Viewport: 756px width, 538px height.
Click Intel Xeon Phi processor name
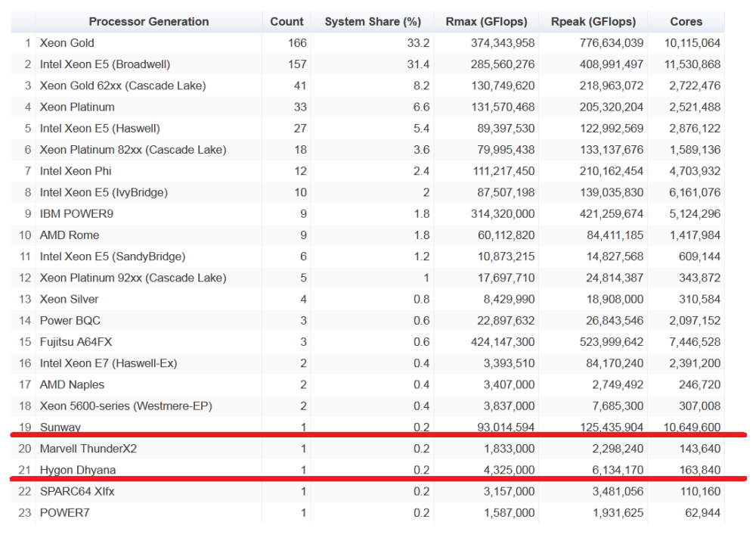(79, 171)
